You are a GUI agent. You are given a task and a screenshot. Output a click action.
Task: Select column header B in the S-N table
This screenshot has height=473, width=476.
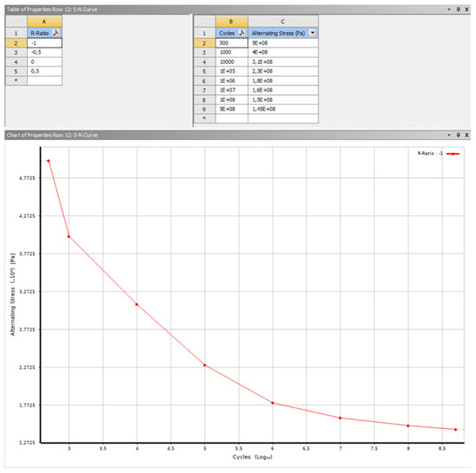tap(232, 22)
